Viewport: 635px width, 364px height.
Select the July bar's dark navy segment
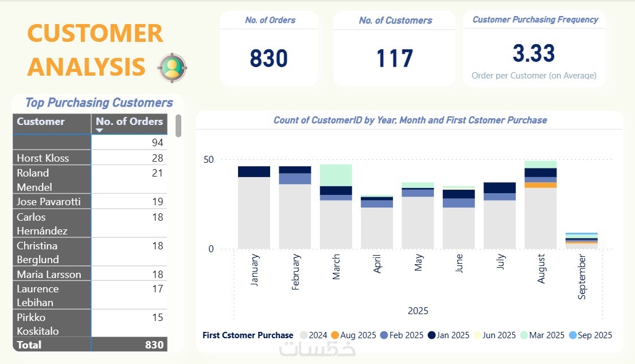click(x=500, y=188)
